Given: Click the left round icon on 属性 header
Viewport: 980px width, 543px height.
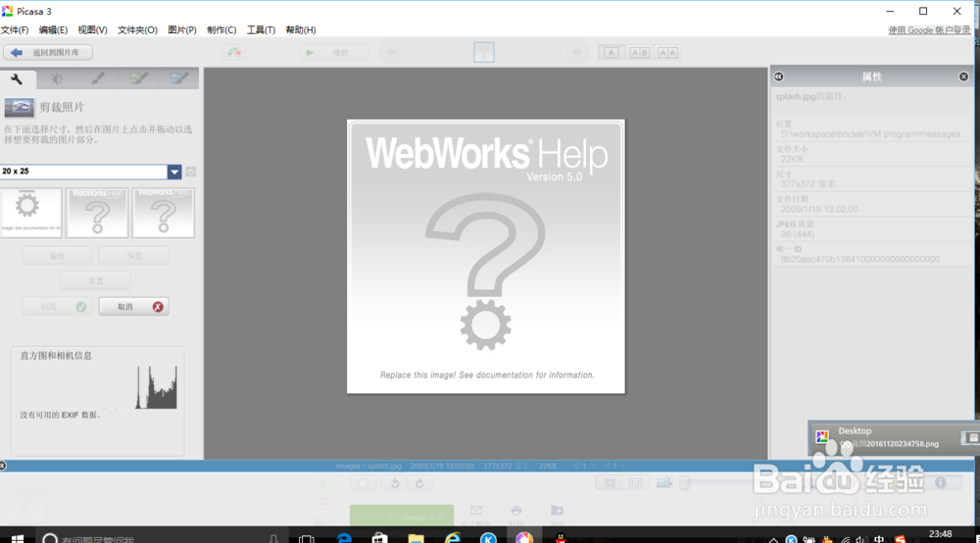Looking at the screenshot, I should click(x=779, y=76).
